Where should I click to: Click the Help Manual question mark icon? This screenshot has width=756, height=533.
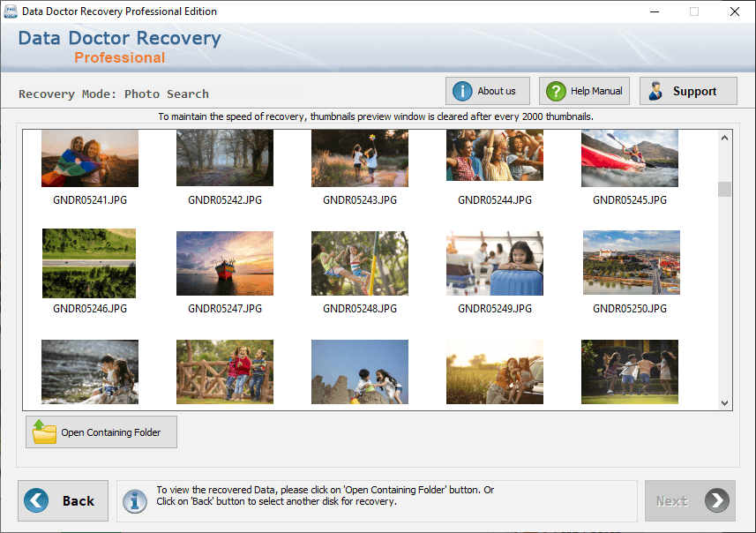click(556, 91)
